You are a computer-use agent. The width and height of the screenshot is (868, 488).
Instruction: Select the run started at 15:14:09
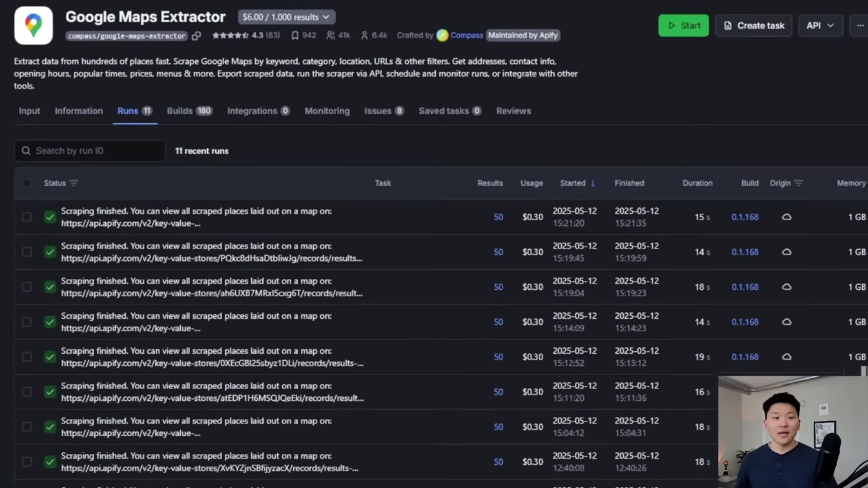(x=26, y=321)
